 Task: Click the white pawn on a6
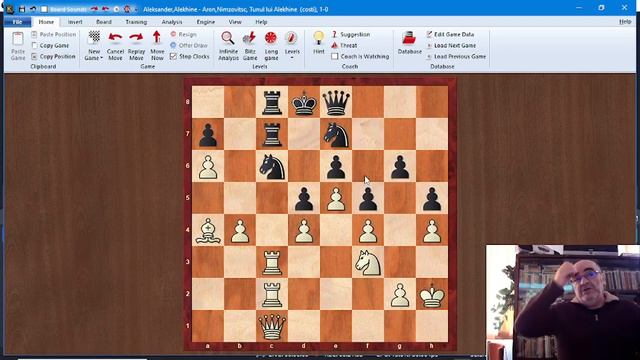208,166
